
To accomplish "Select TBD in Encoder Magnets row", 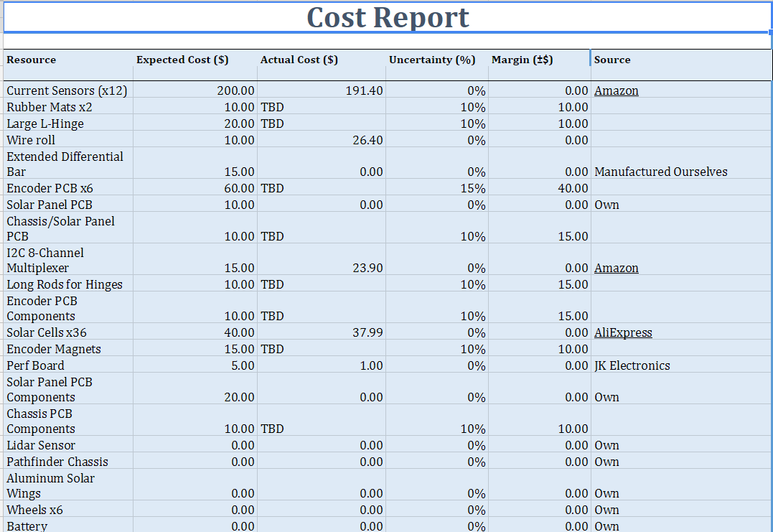I will coord(322,349).
